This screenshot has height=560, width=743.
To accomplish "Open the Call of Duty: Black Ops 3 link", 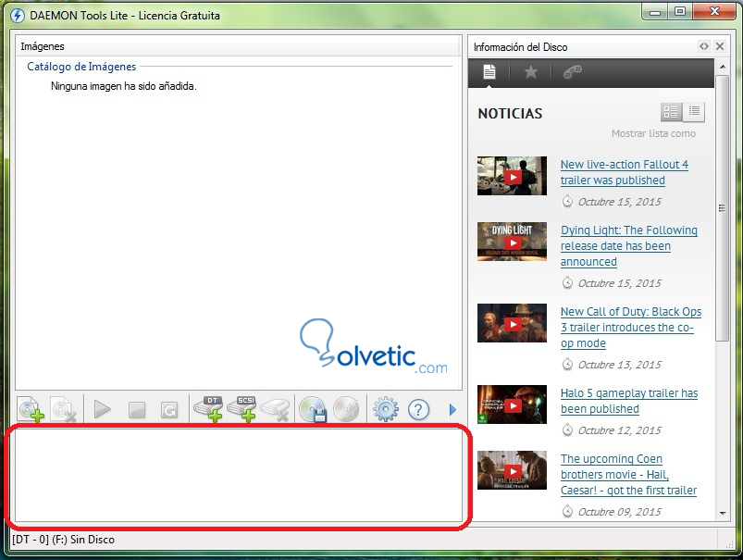I will [631, 328].
